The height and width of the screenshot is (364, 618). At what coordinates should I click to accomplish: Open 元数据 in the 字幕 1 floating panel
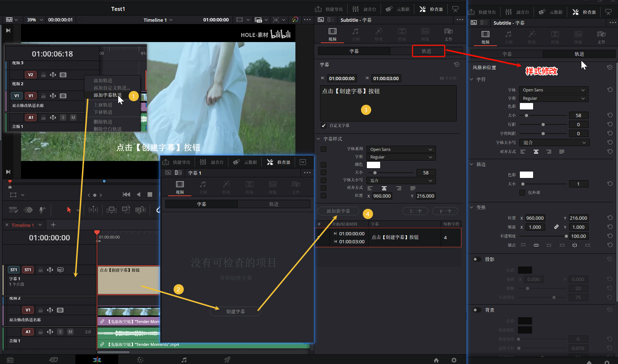[x=245, y=162]
